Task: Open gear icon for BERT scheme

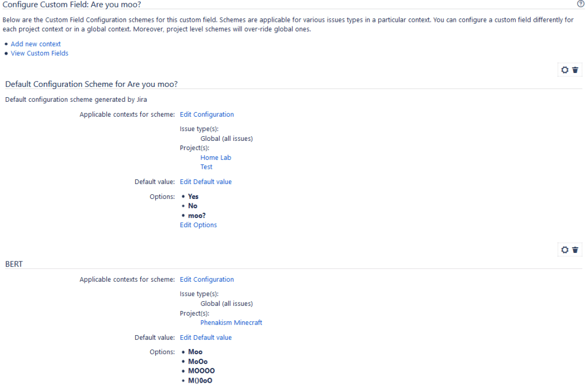Action: [565, 250]
